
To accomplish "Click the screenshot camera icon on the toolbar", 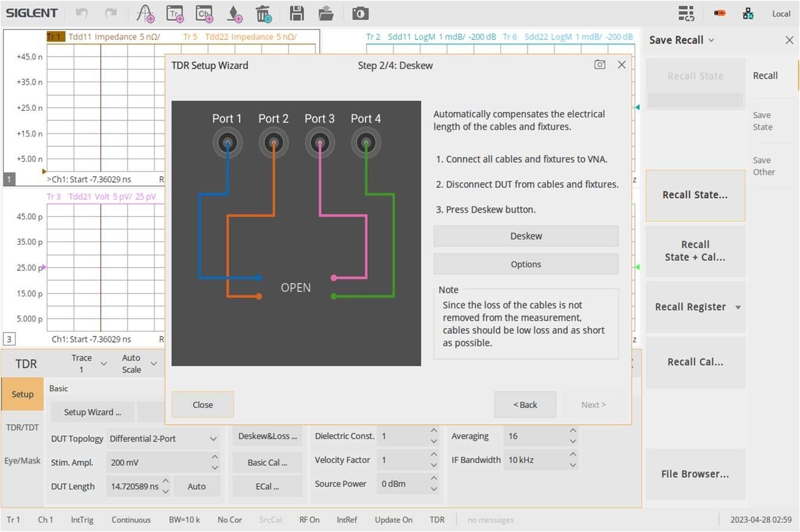I will coord(360,13).
